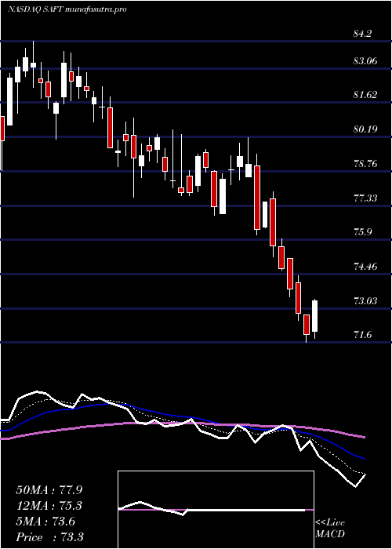Click the 50MA : 77.9 value
This screenshot has width=392, height=549.
[x=49, y=490]
